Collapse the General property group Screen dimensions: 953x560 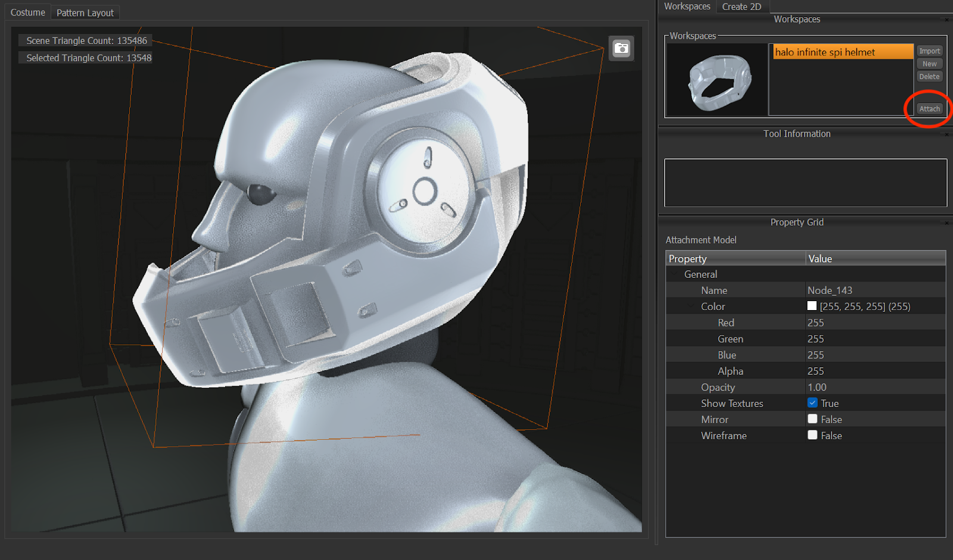tap(675, 274)
